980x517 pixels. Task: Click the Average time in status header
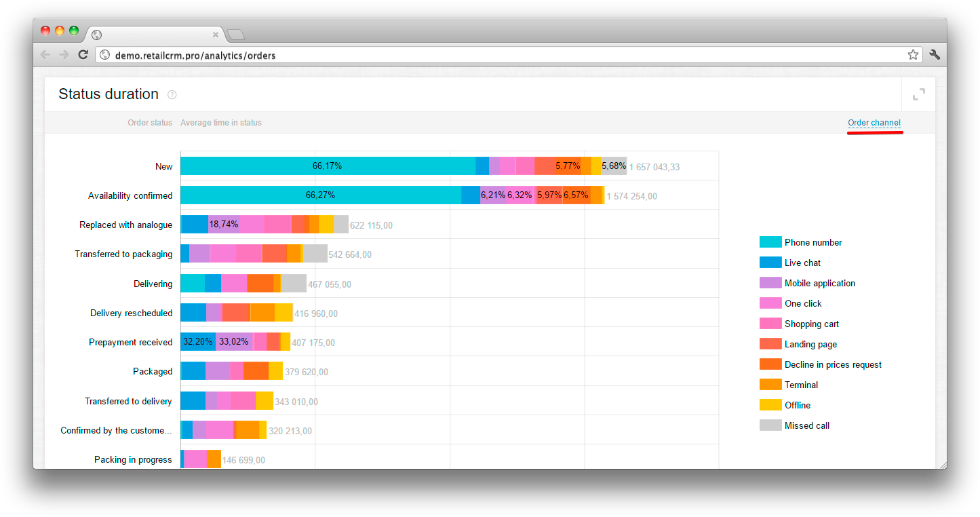(x=221, y=123)
